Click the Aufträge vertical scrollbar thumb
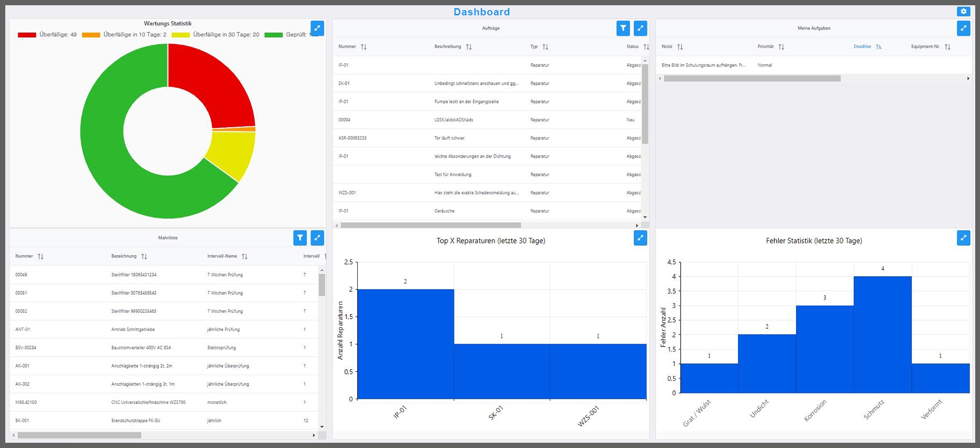This screenshot has height=448, width=980. [x=645, y=104]
